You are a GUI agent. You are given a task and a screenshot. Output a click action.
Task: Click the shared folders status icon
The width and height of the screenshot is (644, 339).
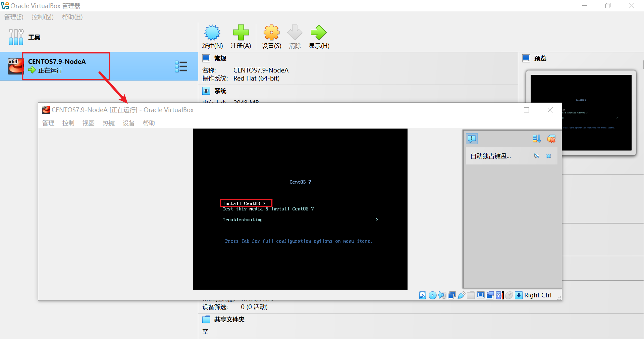[471, 295]
